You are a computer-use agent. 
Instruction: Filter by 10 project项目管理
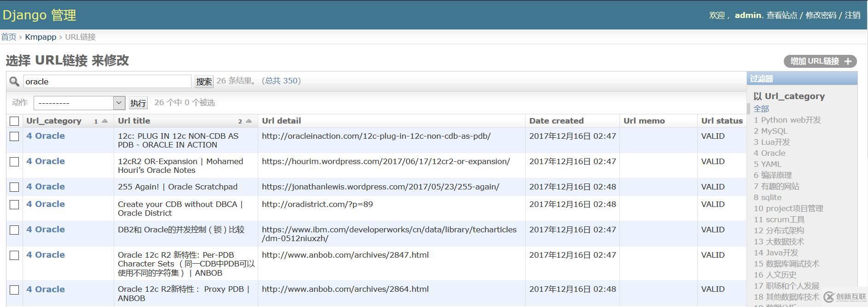[788, 208]
